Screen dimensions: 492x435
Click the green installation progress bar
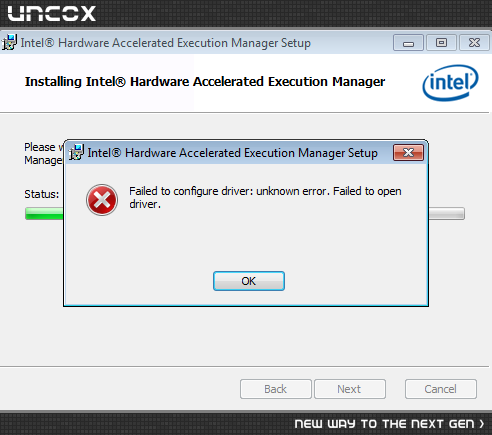coord(44,214)
